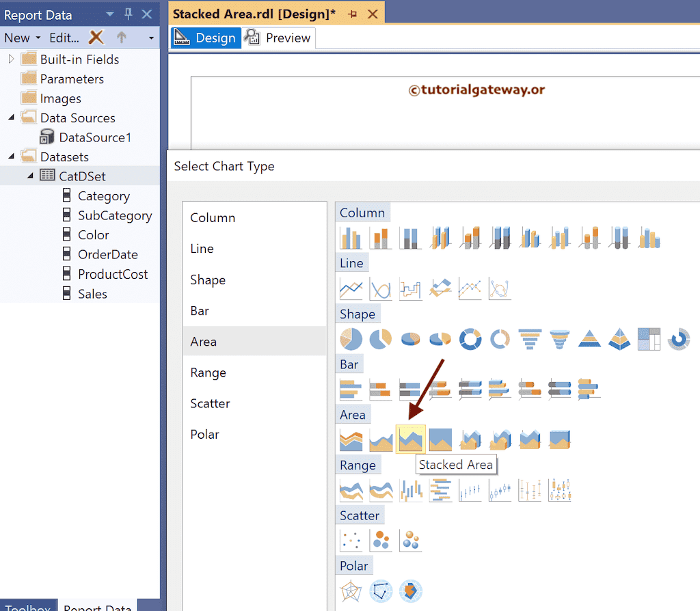Collapse the Datasets folder
Viewport: 700px width, 611px height.
(11, 157)
